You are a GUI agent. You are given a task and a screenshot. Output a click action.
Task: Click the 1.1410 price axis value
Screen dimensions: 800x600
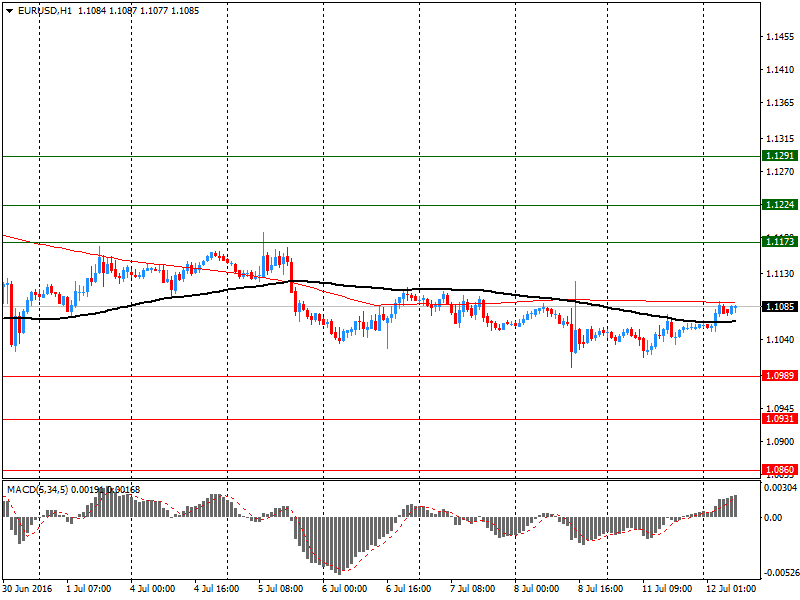pos(780,70)
